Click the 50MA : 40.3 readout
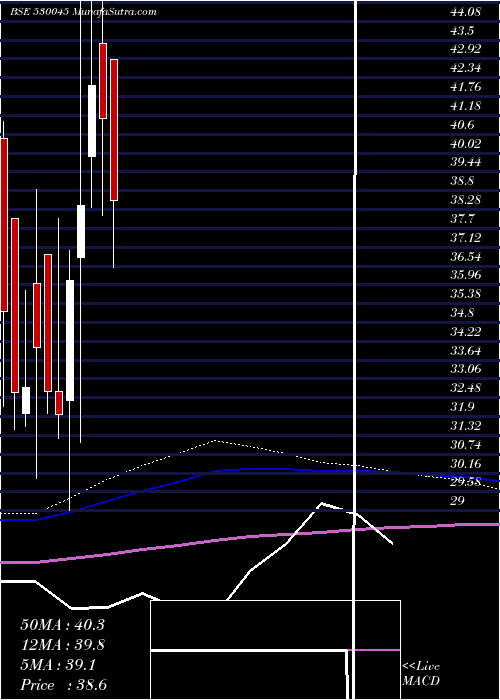The width and height of the screenshot is (500, 700). click(x=62, y=625)
